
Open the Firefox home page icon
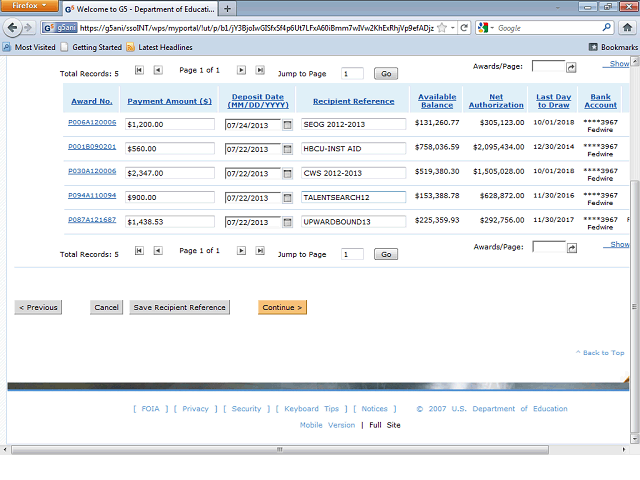coord(627,28)
